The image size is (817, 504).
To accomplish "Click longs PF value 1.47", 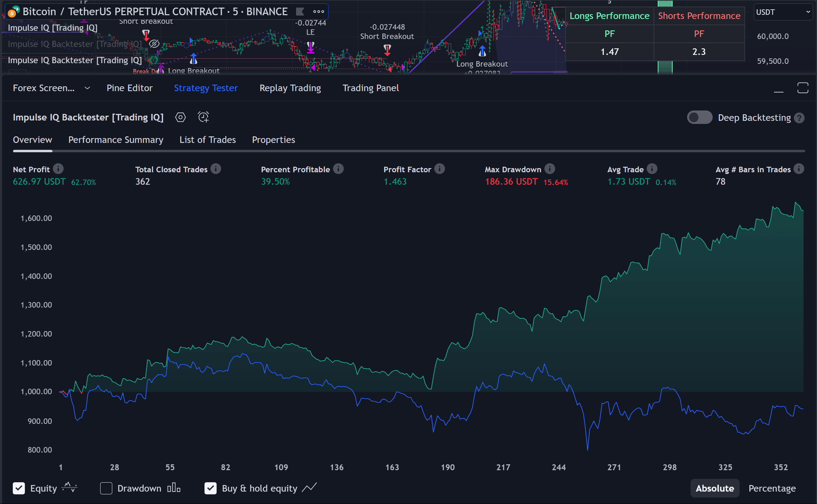I will coord(609,52).
